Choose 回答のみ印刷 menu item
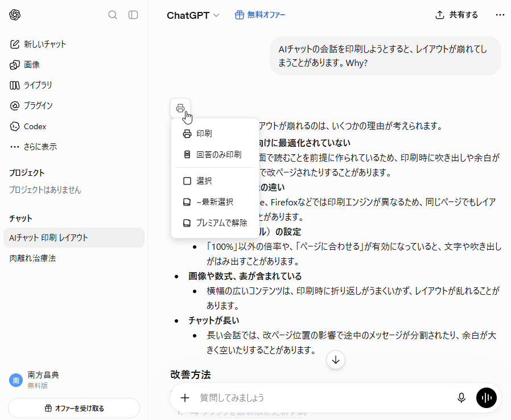The height and width of the screenshot is (420, 511). (215, 154)
